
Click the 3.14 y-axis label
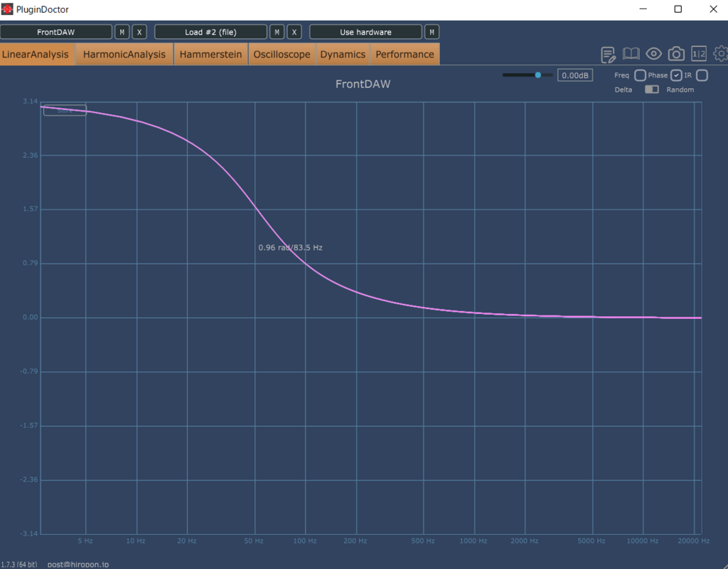pos(30,101)
